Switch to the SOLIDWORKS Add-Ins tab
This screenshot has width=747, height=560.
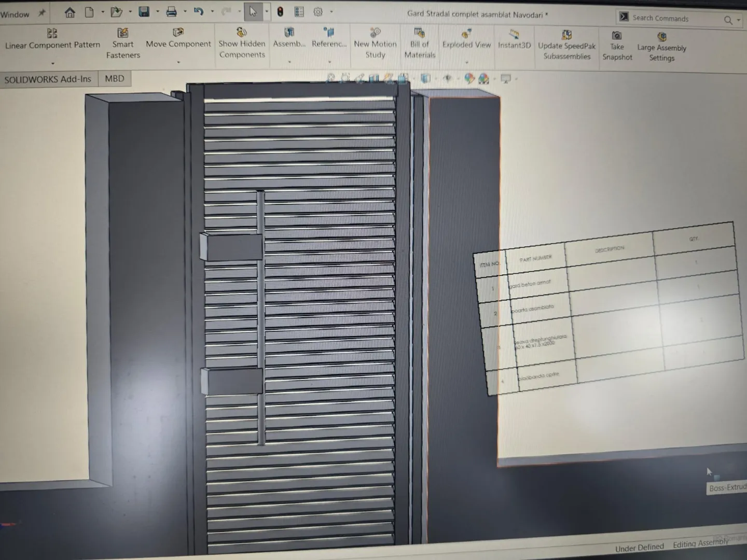[x=48, y=79]
